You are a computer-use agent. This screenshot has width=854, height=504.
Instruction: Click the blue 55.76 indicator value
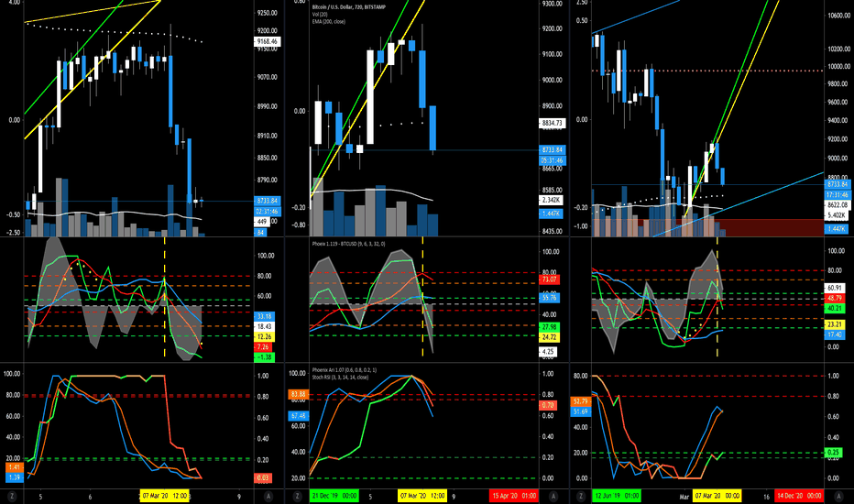coord(550,298)
